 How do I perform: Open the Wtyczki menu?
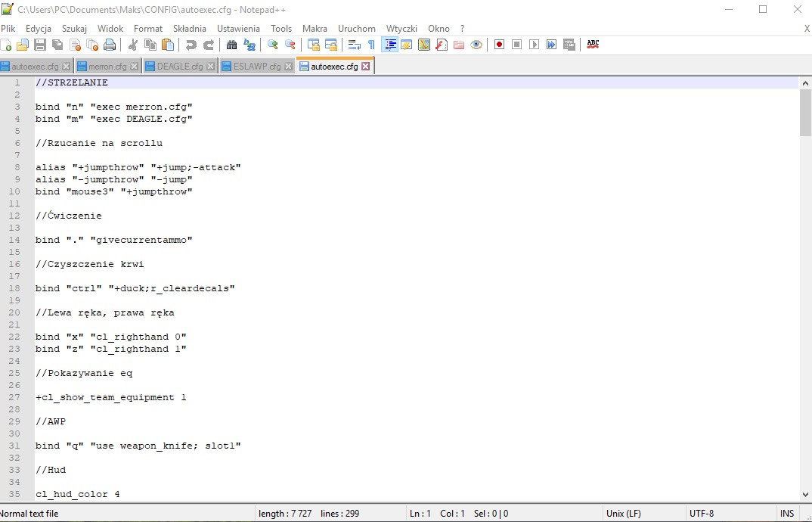point(401,29)
